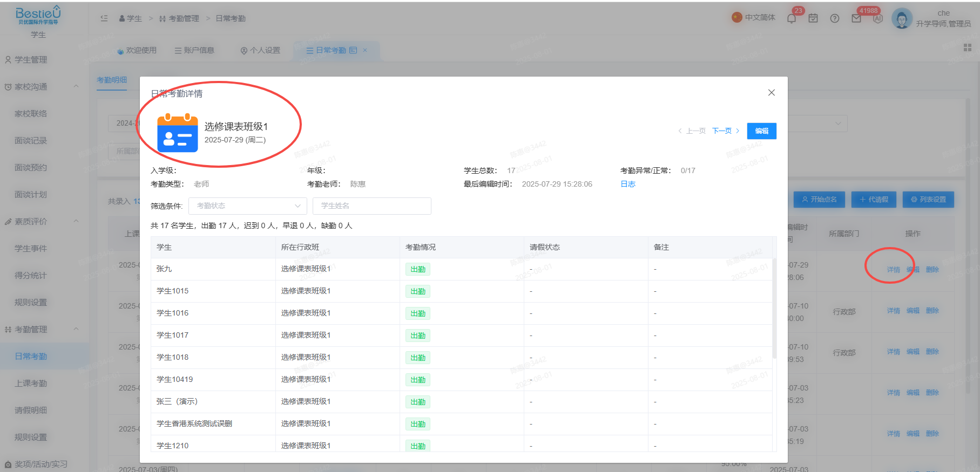
Task: Click the calendar icon in top bar
Action: pyautogui.click(x=813, y=18)
